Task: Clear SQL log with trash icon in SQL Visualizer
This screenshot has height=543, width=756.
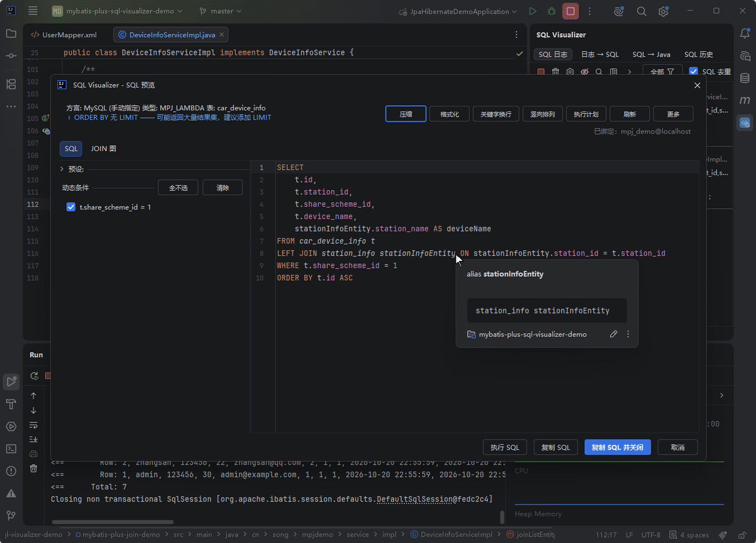Action: tap(555, 71)
